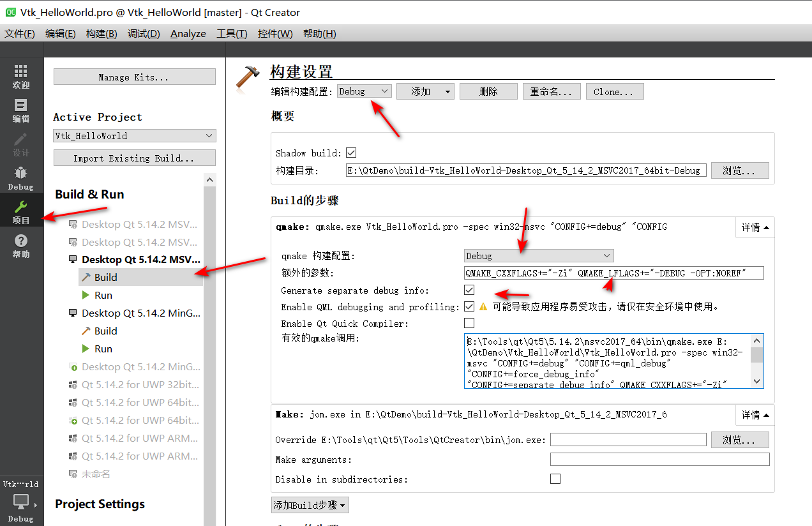Click Import Existing Build... button
The height and width of the screenshot is (526, 812).
coord(135,158)
